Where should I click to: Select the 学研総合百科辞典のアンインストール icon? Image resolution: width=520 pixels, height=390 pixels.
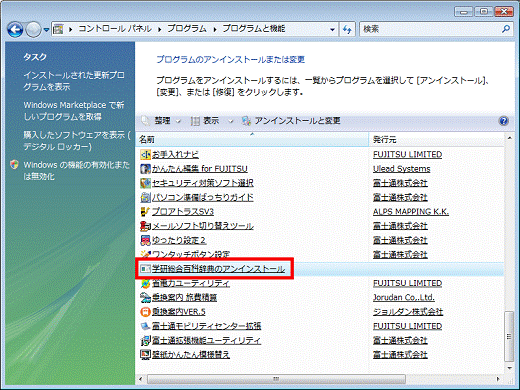pyautogui.click(x=145, y=269)
